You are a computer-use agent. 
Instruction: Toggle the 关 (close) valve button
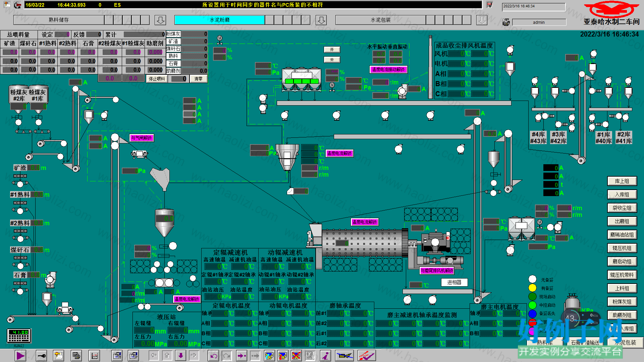click(332, 60)
